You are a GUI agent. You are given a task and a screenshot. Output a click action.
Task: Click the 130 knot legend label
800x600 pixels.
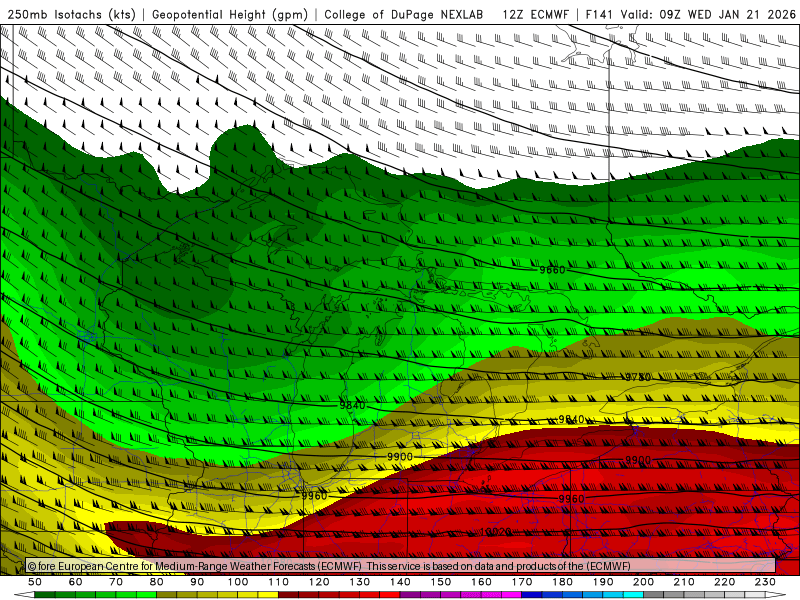click(x=360, y=582)
